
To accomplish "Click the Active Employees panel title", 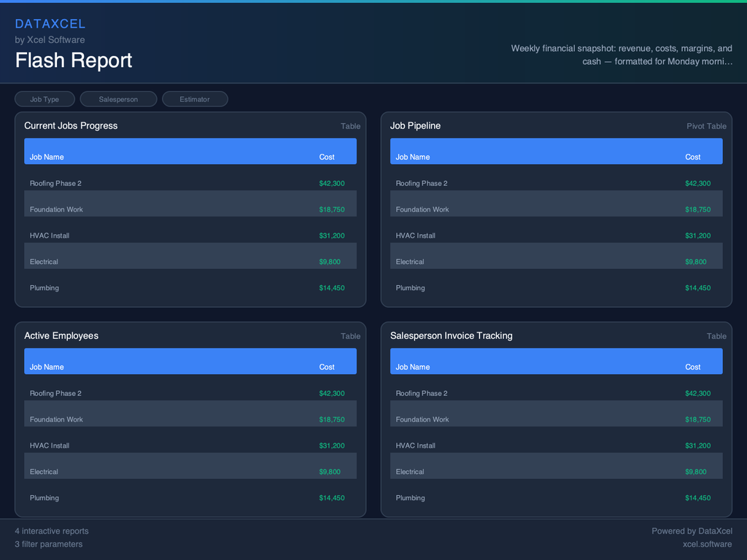I will [x=61, y=335].
